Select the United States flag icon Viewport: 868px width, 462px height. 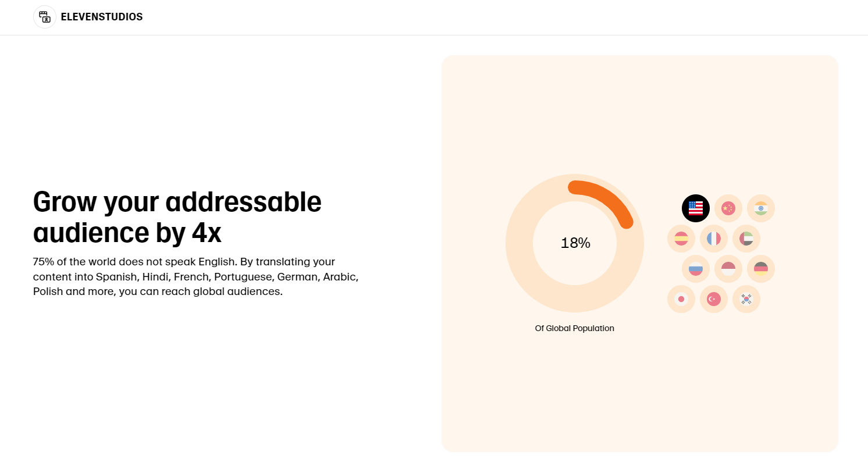click(696, 208)
